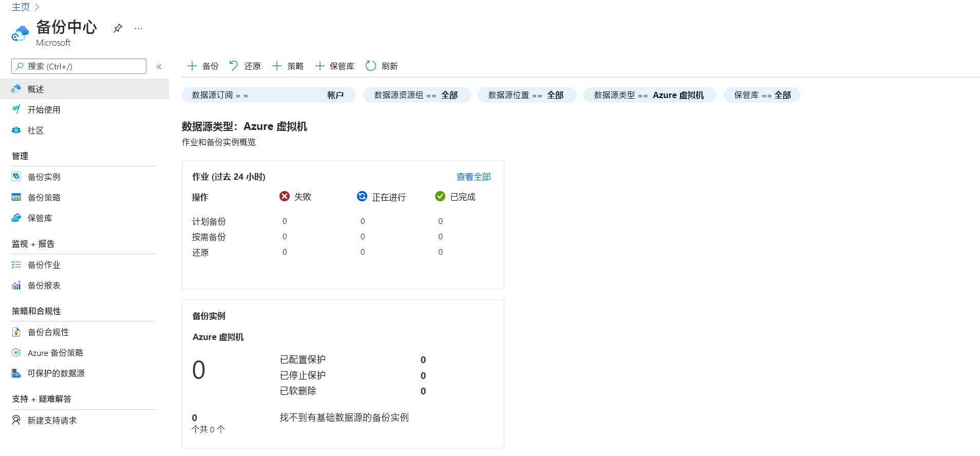Click the 新建支持请求 person icon

16,420
